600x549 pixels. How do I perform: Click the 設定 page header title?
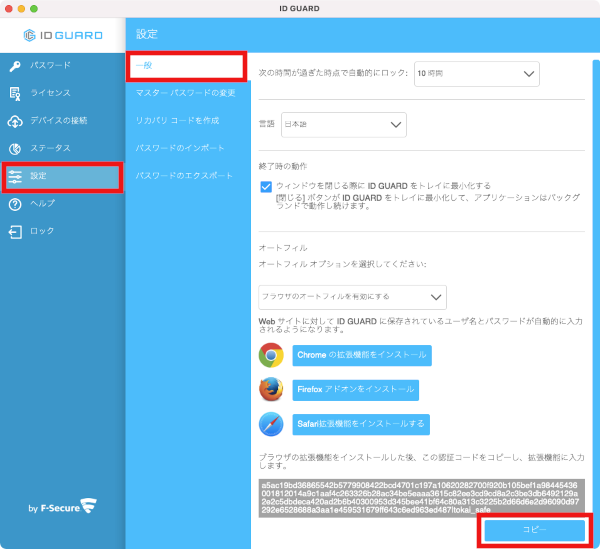(147, 34)
